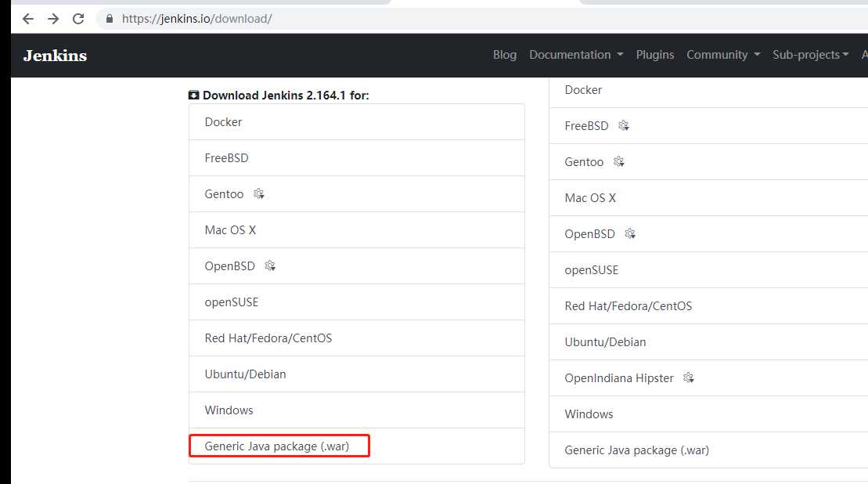Click the icon next to OpenIndiana Hipster
868x484 pixels.
tap(689, 377)
